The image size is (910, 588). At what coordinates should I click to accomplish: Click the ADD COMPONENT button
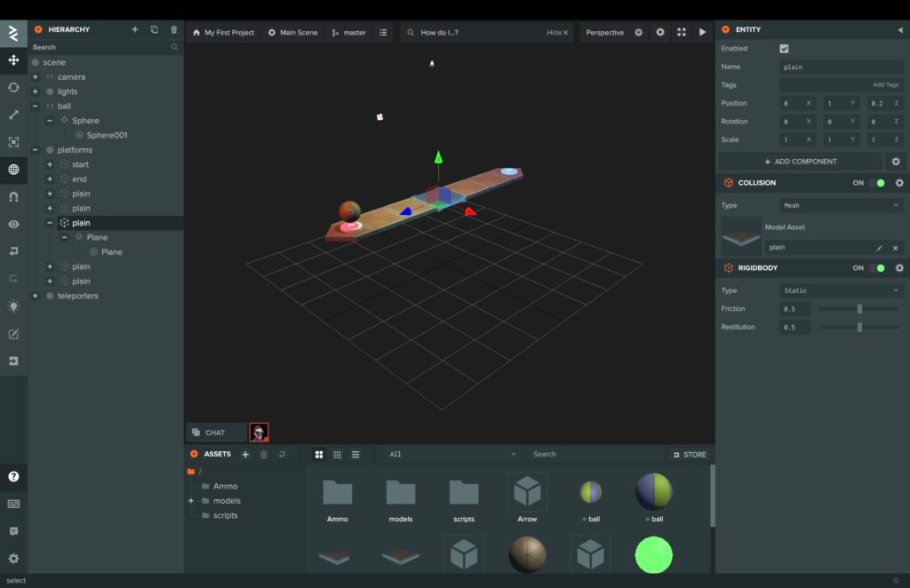(x=800, y=162)
